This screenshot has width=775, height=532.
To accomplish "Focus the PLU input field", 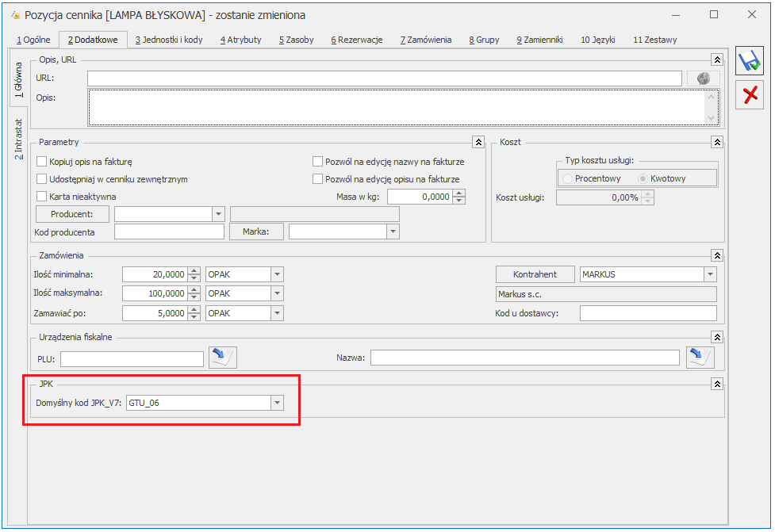I will point(132,359).
